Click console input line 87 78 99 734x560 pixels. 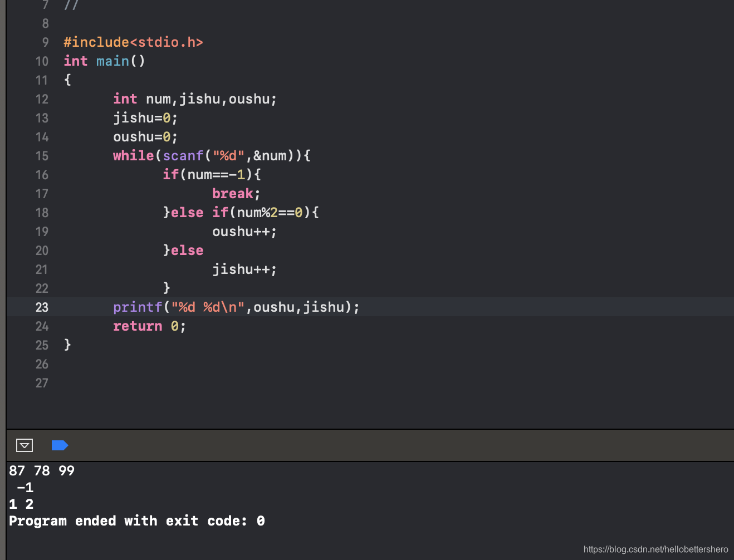click(x=42, y=471)
